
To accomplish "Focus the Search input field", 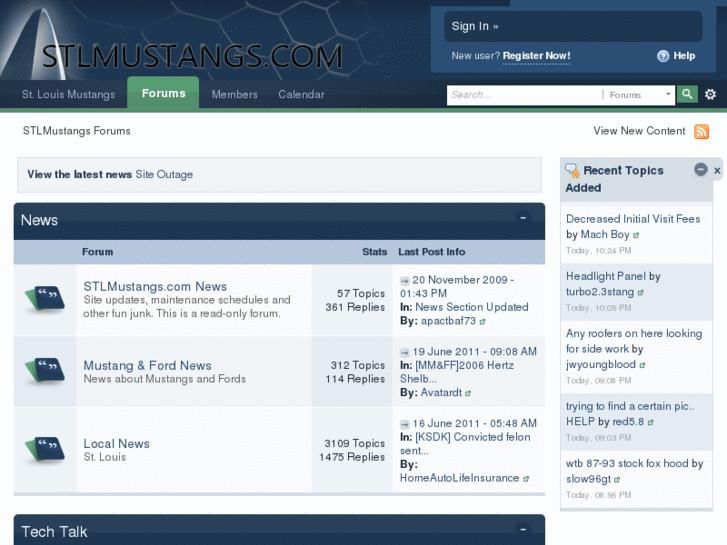I will [x=524, y=95].
